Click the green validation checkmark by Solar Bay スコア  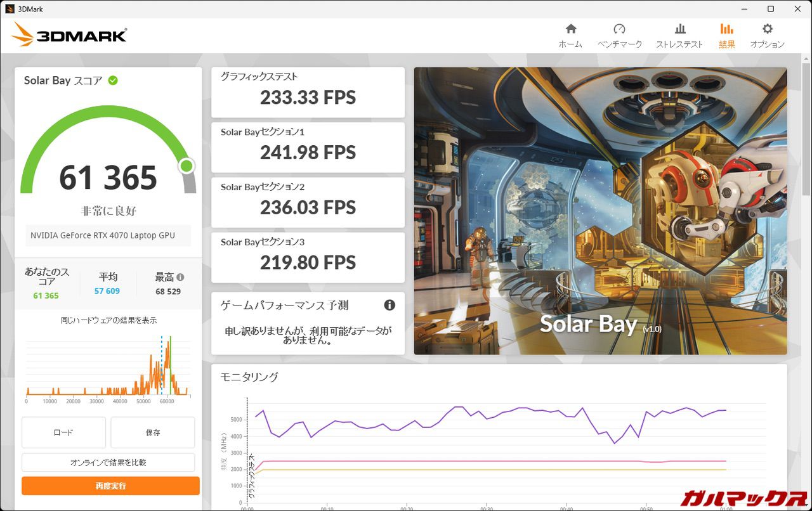(x=113, y=81)
